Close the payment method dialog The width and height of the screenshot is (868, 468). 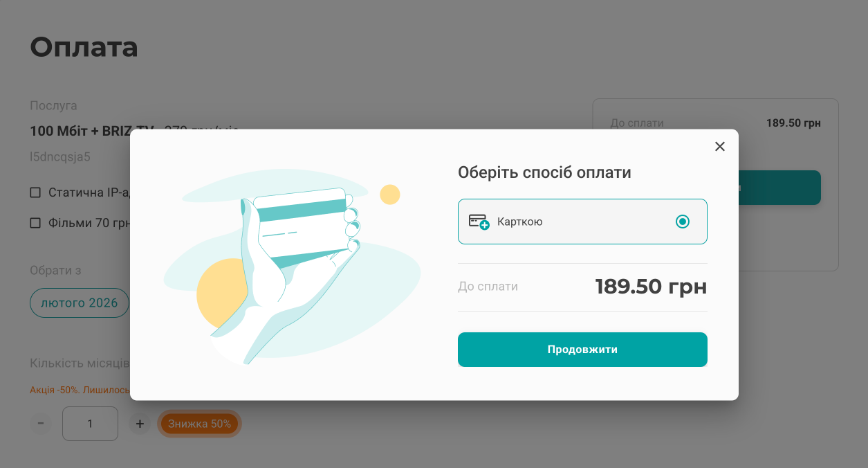(x=720, y=146)
